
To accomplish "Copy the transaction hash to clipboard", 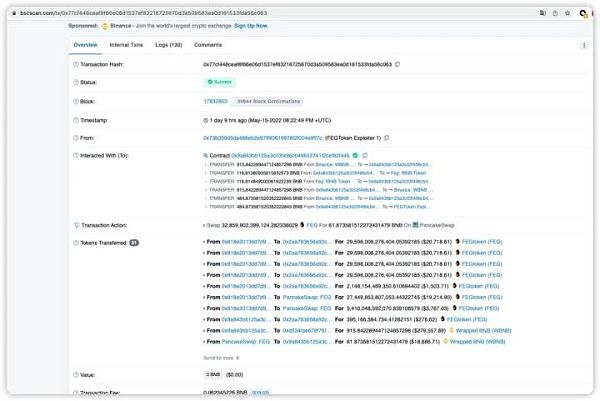I will (397, 64).
